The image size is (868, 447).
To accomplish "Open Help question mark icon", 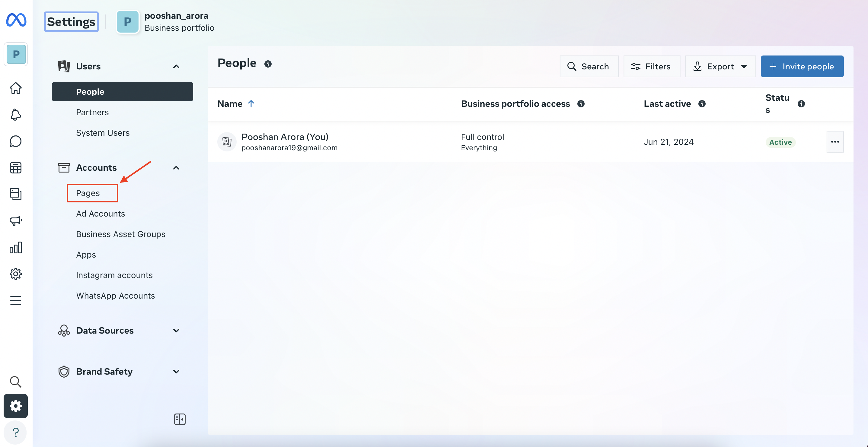I will tap(15, 432).
